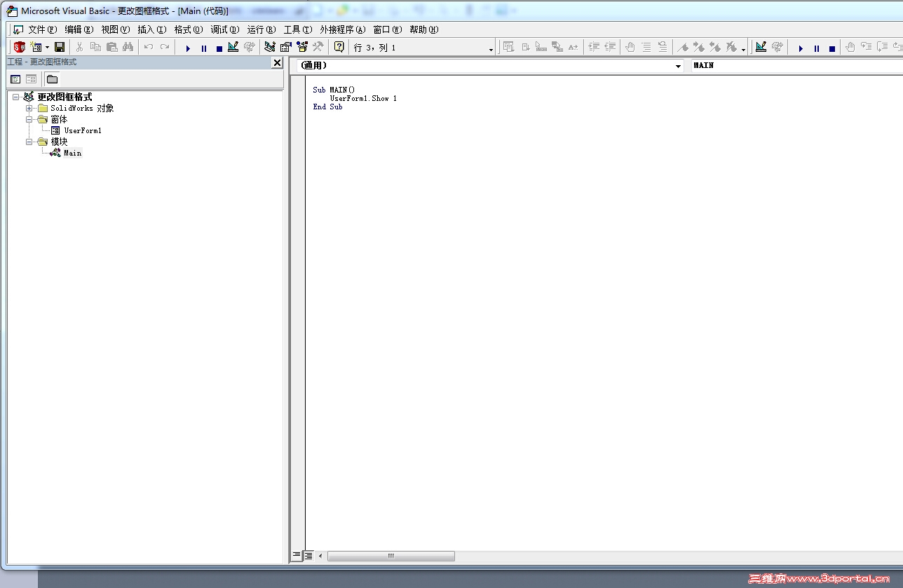Click View Object in project panel
Image resolution: width=903 pixels, height=588 pixels.
[x=31, y=79]
